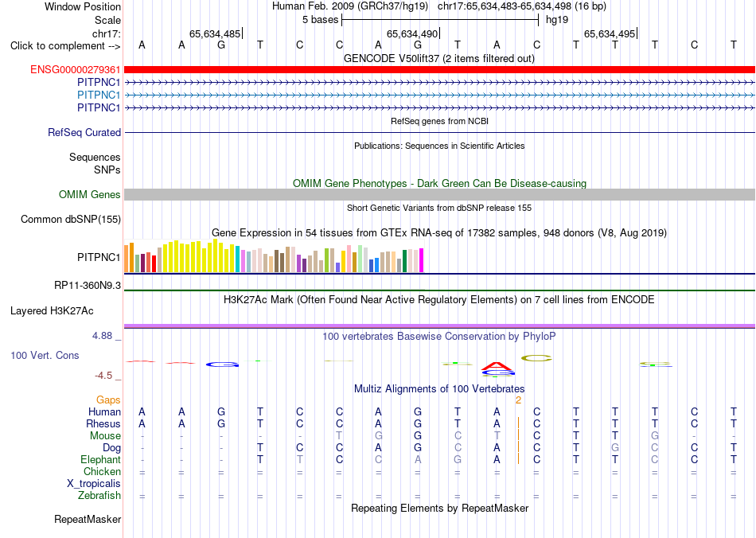Click 'Human Feb. 2009 (GRCh37/hg19)' header text

350,6
